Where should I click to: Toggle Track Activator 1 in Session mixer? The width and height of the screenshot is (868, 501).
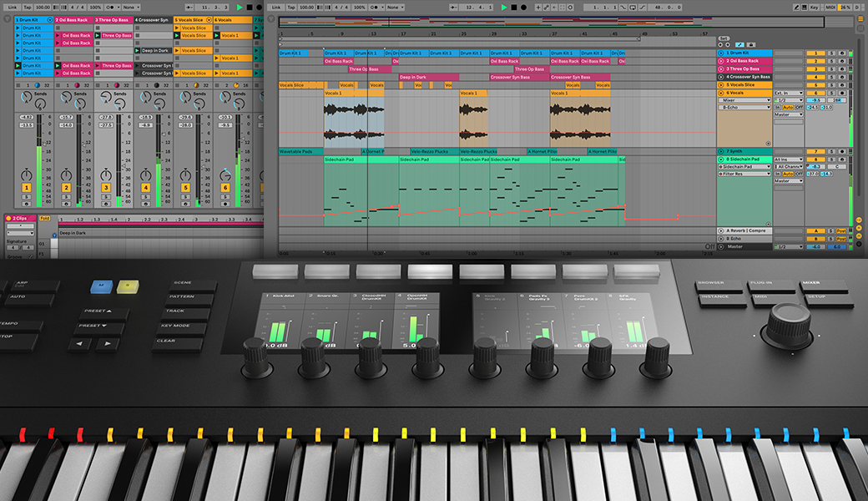[26, 188]
